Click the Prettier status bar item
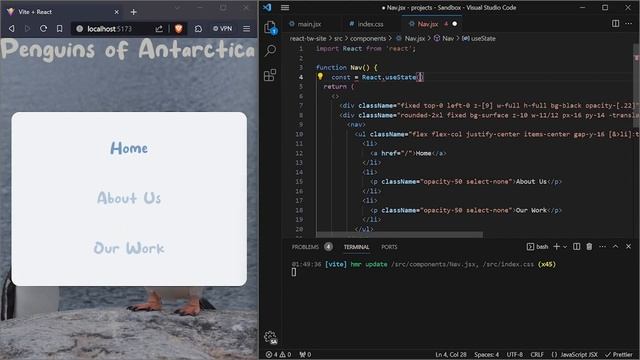This screenshot has width=640, height=360. click(619, 354)
